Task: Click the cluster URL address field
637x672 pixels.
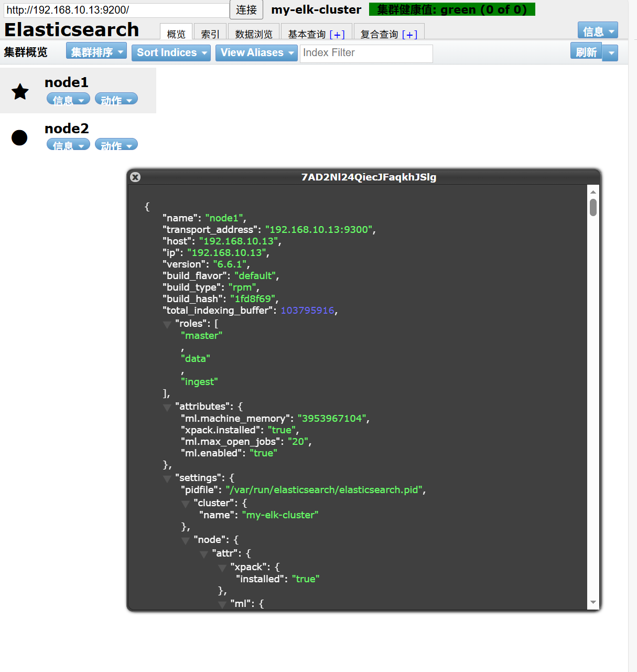Action: 116,10
